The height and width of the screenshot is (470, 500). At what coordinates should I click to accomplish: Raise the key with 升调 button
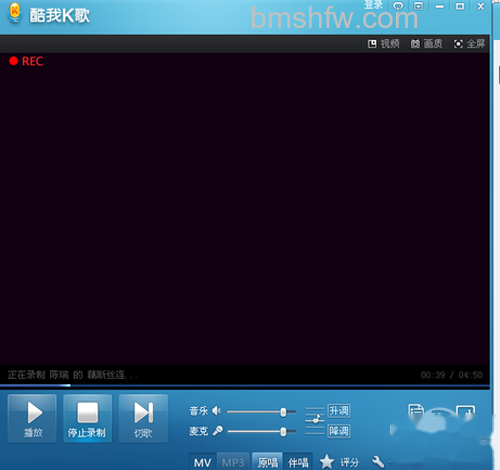pyautogui.click(x=339, y=411)
